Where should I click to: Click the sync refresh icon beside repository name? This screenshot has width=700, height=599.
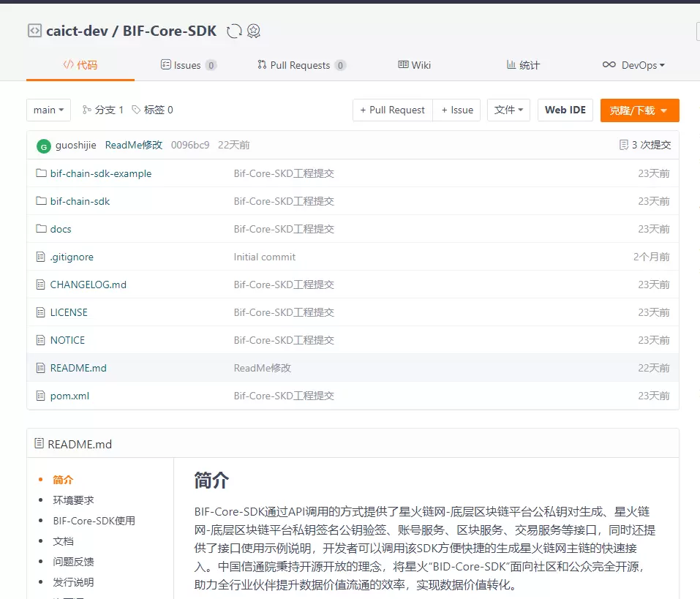[x=234, y=31]
